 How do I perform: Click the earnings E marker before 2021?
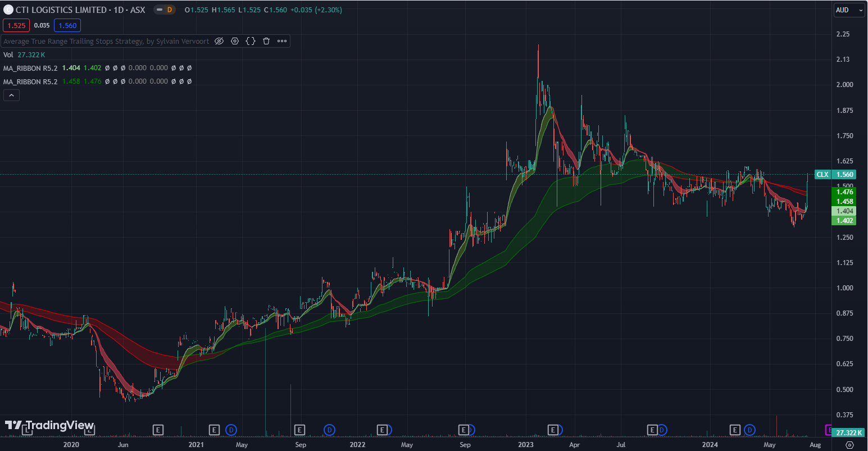(158, 430)
